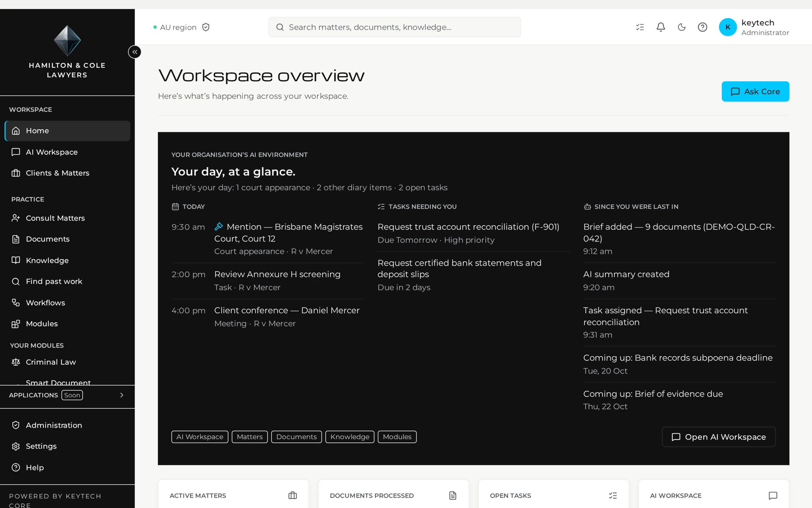Click the Workflows icon in the sidebar

(16, 303)
